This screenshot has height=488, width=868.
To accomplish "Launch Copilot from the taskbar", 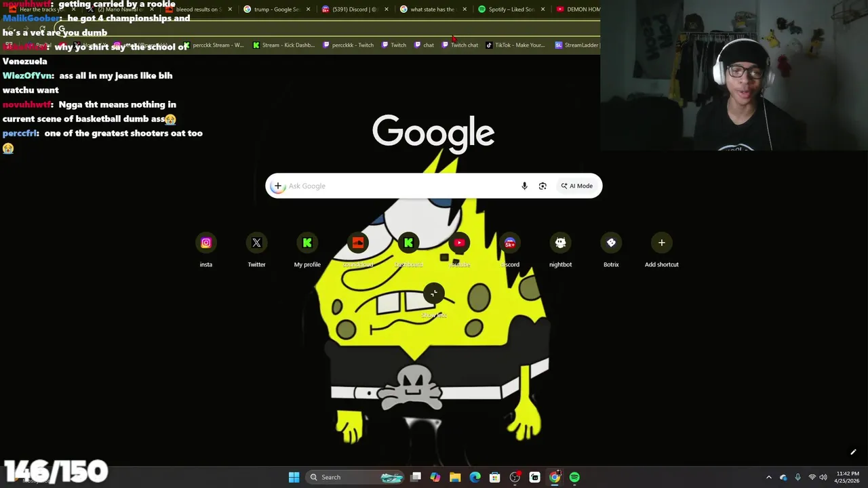I will 435,477.
